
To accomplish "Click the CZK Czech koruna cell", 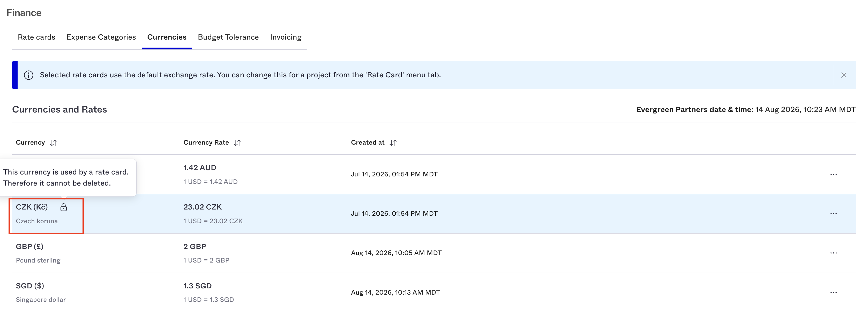I will coord(46,216).
